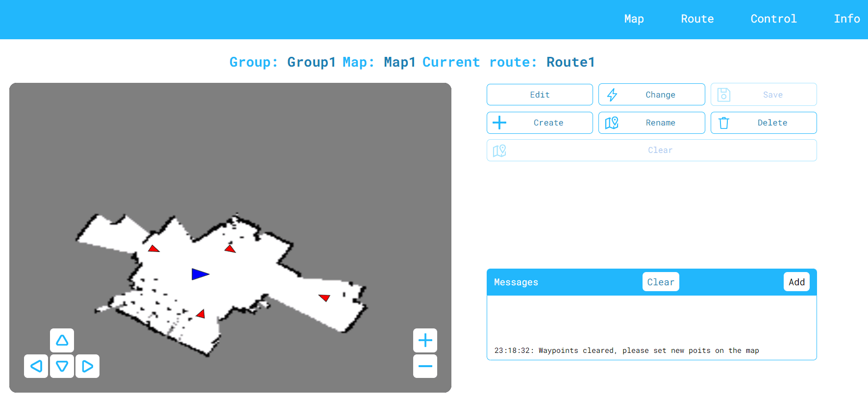Click the Messages panel title
868x399 pixels.
pyautogui.click(x=516, y=282)
